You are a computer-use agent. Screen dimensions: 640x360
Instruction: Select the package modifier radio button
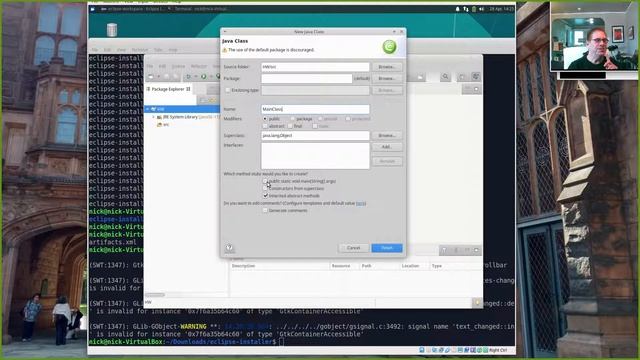292,119
